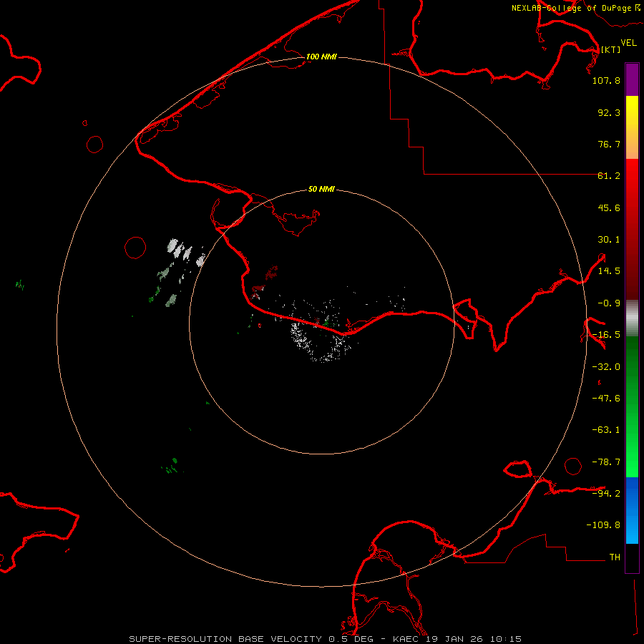Click the gray-white segment near -0.9 on color bar
The width and height of the screenshot is (644, 644).
632,318
